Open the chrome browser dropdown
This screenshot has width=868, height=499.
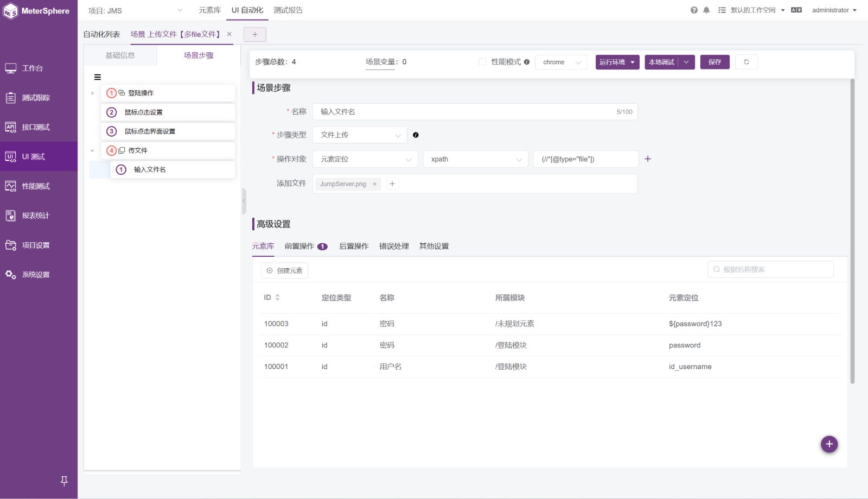coord(561,62)
